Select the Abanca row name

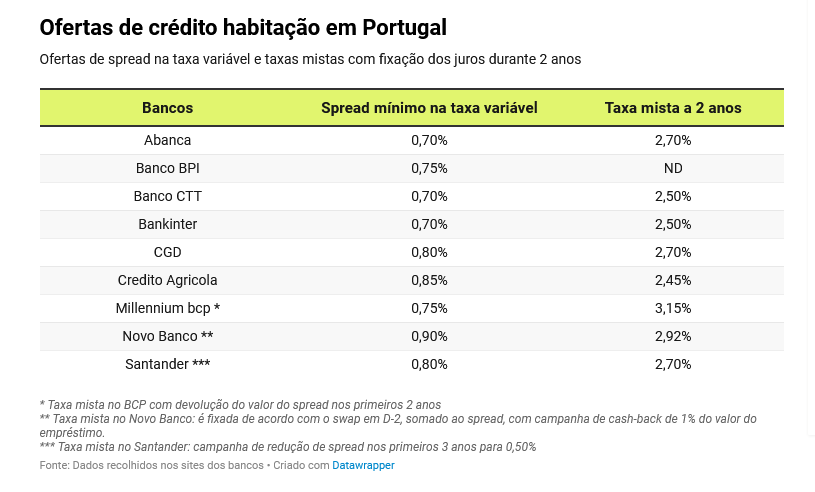pos(167,140)
